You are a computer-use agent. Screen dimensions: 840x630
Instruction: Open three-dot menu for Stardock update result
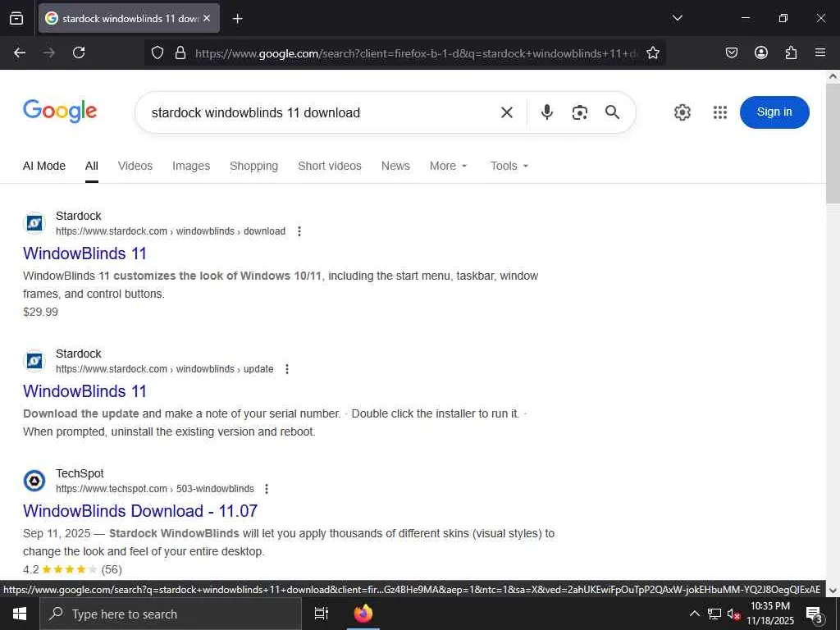[x=287, y=369]
